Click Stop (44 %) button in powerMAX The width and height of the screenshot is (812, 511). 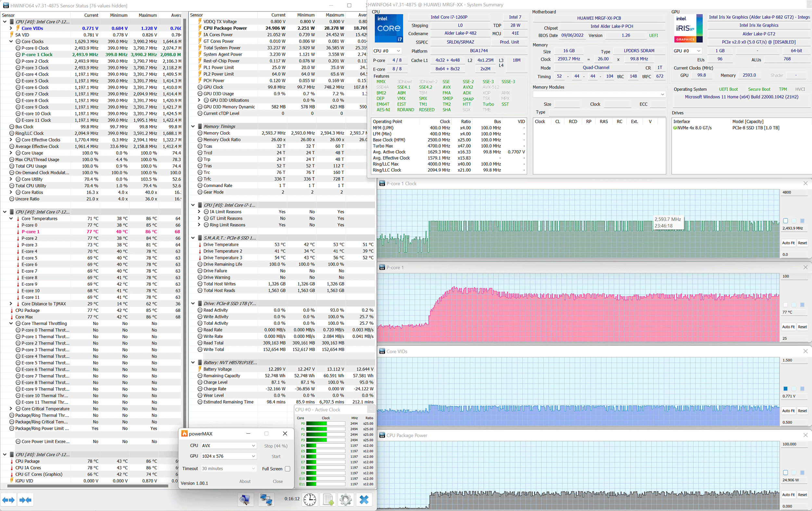coord(275,446)
